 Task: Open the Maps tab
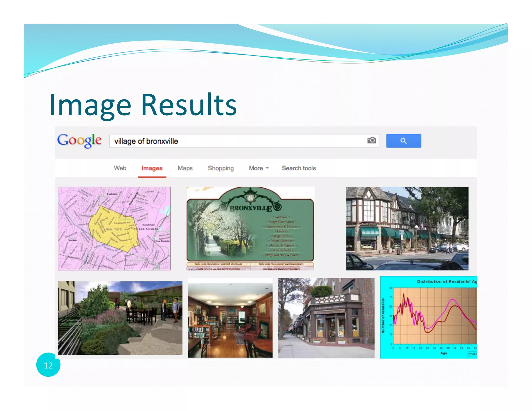coord(185,168)
